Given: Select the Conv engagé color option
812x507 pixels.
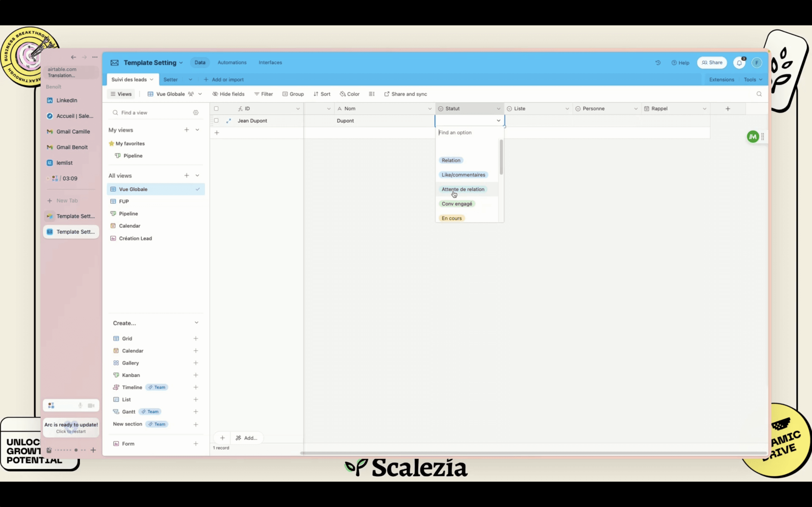Looking at the screenshot, I should click(457, 204).
